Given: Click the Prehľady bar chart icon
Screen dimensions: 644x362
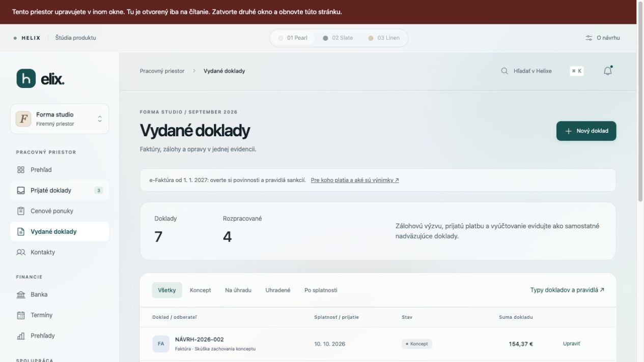Looking at the screenshot, I should (21, 336).
